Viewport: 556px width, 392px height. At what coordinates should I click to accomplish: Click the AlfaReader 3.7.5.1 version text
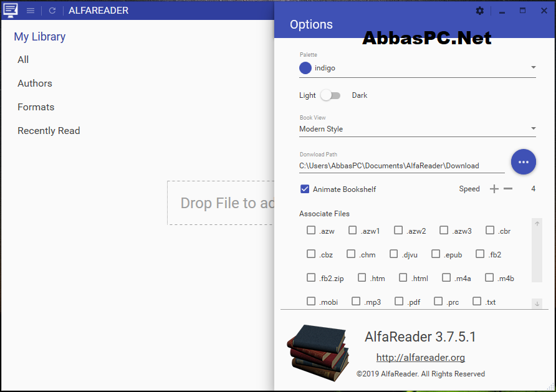(420, 337)
